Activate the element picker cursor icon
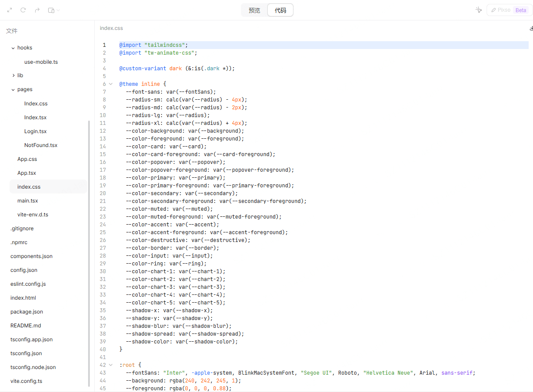The width and height of the screenshot is (533, 392). (x=479, y=10)
